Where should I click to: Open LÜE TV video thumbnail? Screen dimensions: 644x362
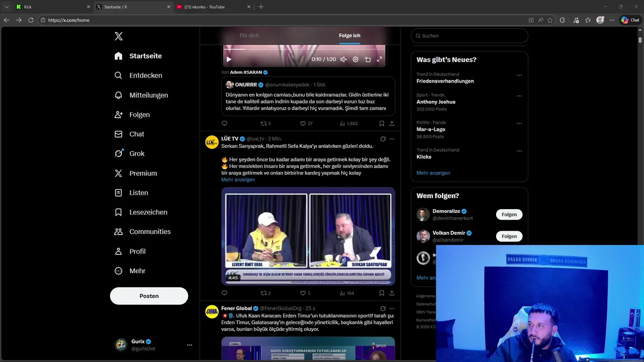[308, 236]
